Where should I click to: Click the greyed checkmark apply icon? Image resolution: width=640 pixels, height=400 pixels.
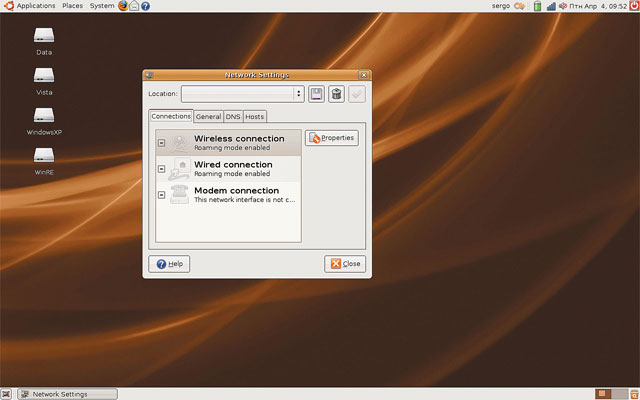tap(357, 94)
